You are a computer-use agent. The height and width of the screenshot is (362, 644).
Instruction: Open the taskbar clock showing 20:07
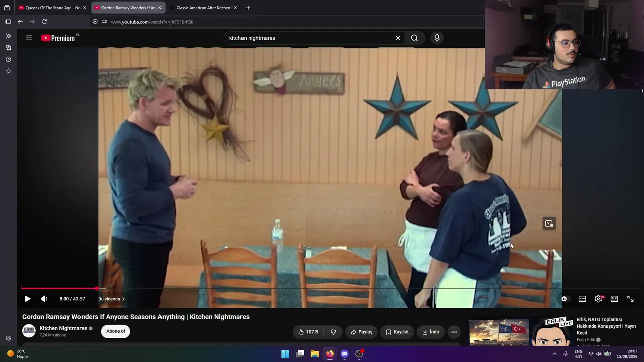tap(627, 354)
